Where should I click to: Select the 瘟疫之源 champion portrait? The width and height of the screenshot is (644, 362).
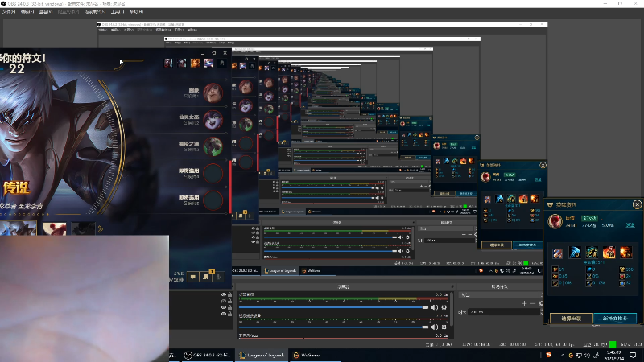[213, 146]
